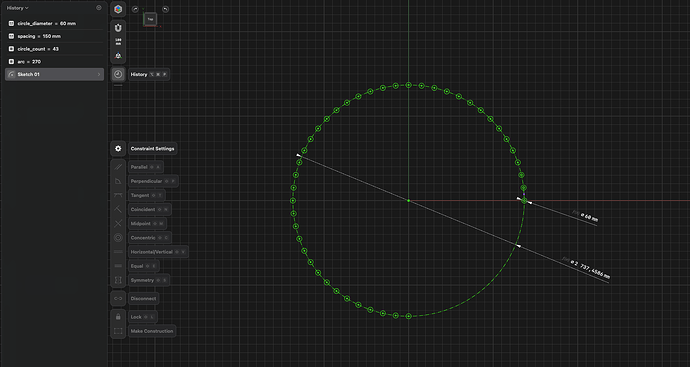
Task: Open the multicolor hexagon appearance icon
Action: click(x=118, y=9)
